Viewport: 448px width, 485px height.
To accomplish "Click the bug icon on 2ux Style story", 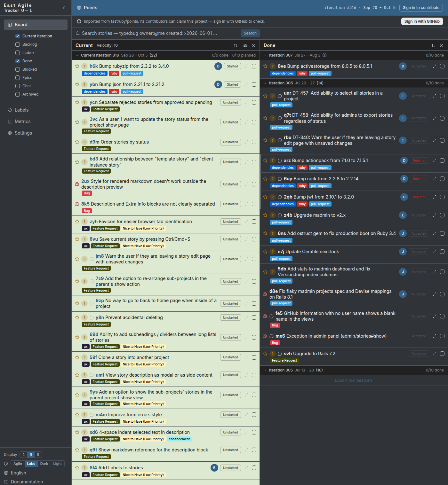I will 77,184.
